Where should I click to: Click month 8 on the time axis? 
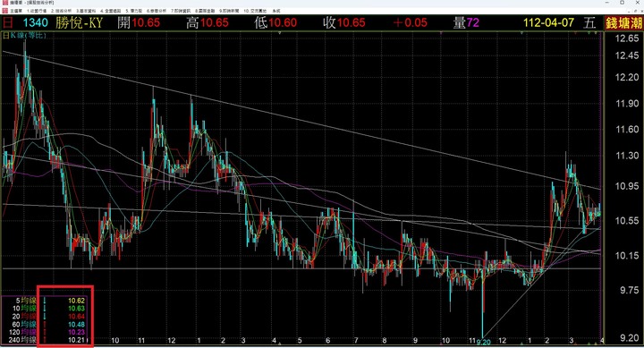point(385,341)
